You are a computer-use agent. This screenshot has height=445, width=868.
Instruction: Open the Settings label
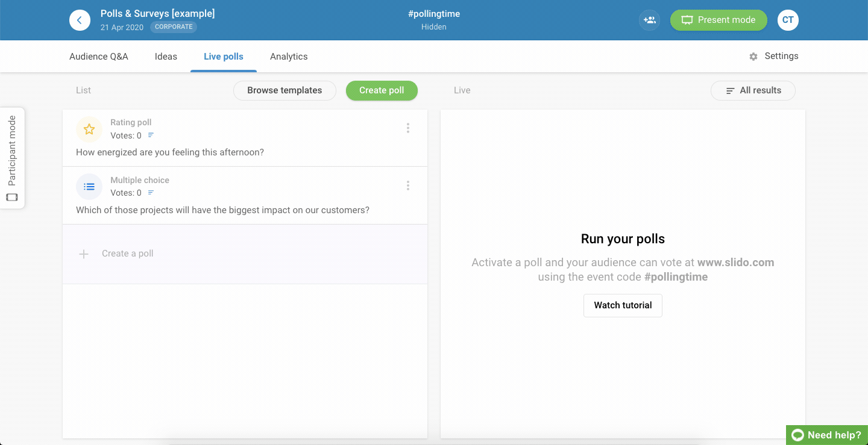pos(781,56)
